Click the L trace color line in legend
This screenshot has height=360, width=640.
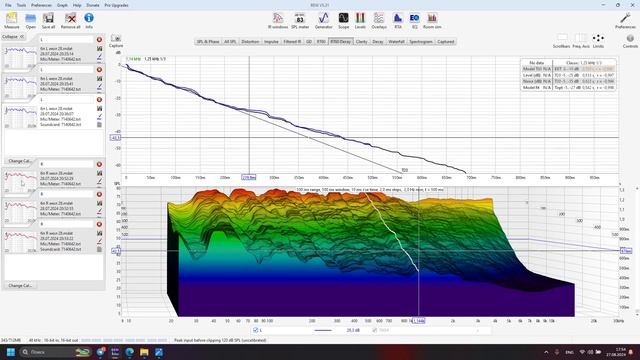[323, 330]
